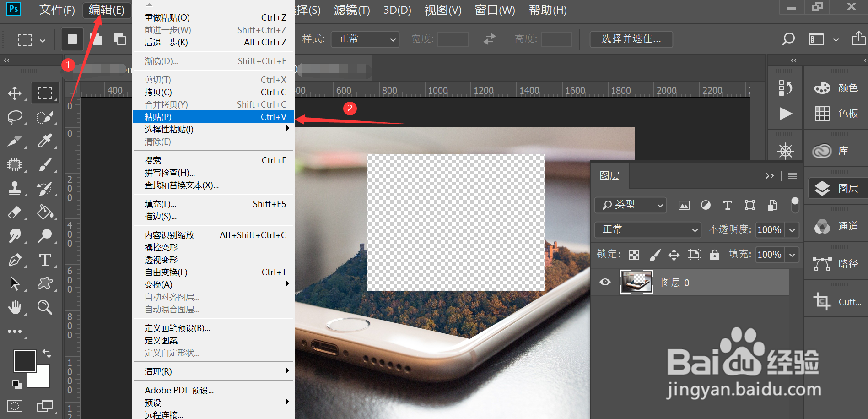
Task: Open the 样式 style dropdown
Action: [365, 39]
